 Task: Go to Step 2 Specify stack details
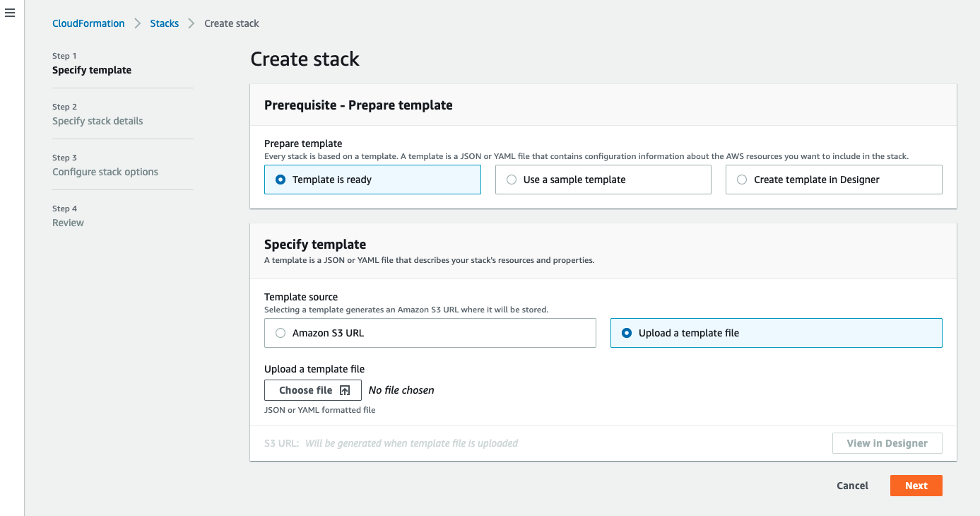click(98, 121)
